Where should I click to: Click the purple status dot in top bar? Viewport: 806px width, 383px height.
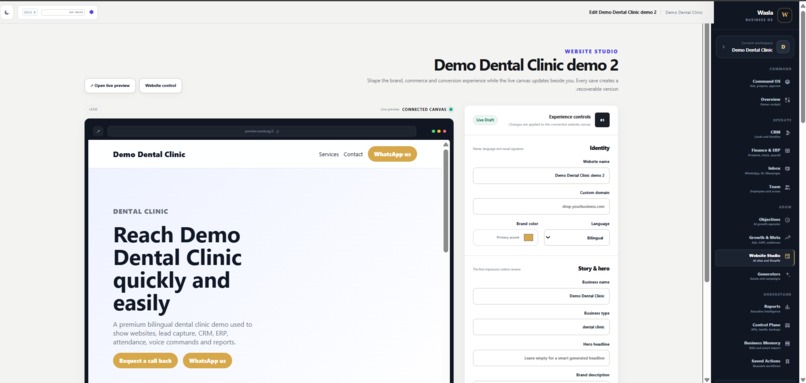click(91, 12)
